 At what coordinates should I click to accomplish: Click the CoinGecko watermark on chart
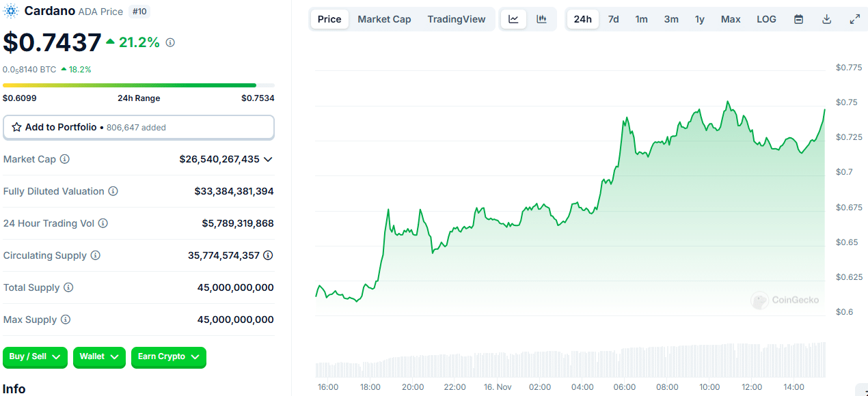point(785,300)
